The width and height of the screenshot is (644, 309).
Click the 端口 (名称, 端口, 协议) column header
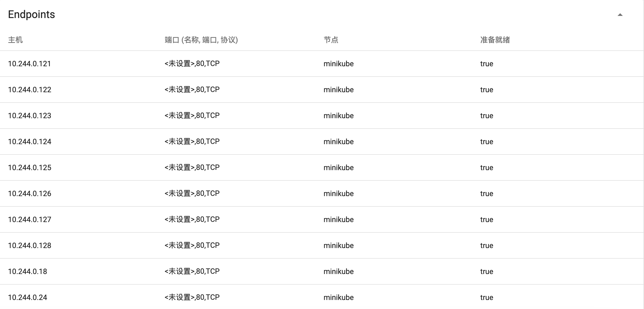click(x=202, y=40)
